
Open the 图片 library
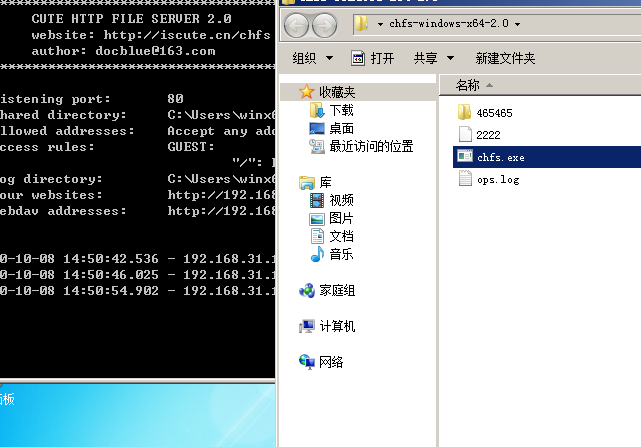click(x=341, y=218)
